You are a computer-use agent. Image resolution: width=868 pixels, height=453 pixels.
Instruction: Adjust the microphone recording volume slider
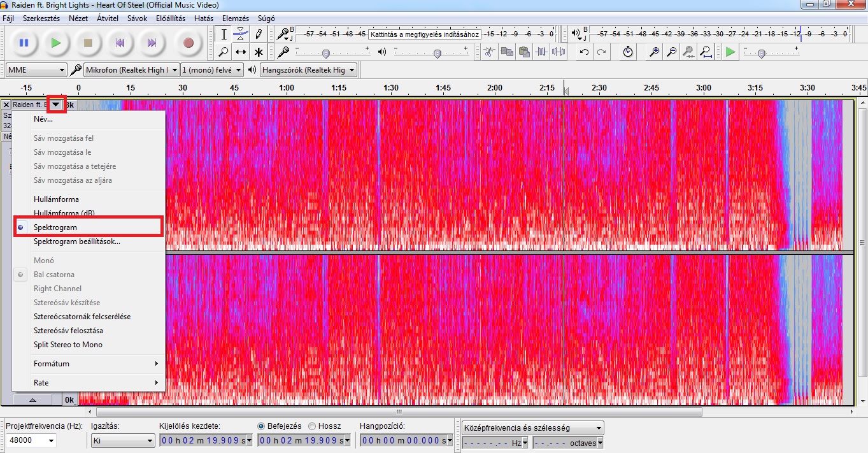coord(326,54)
